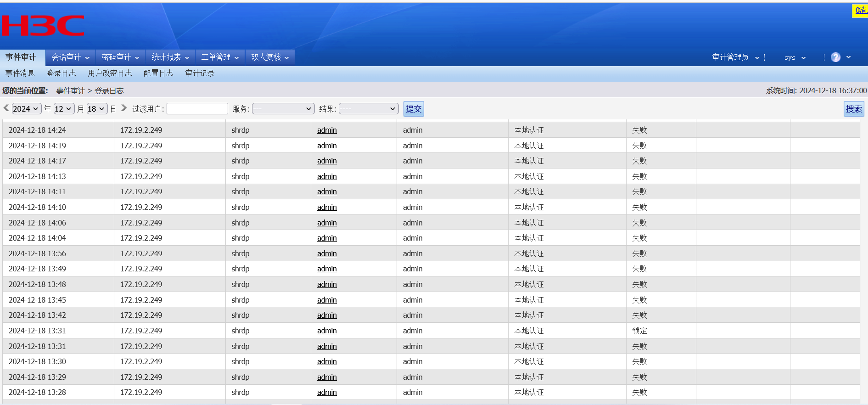Open the 服务 filter dropdown
Screen dimensions: 868x405
tap(283, 109)
